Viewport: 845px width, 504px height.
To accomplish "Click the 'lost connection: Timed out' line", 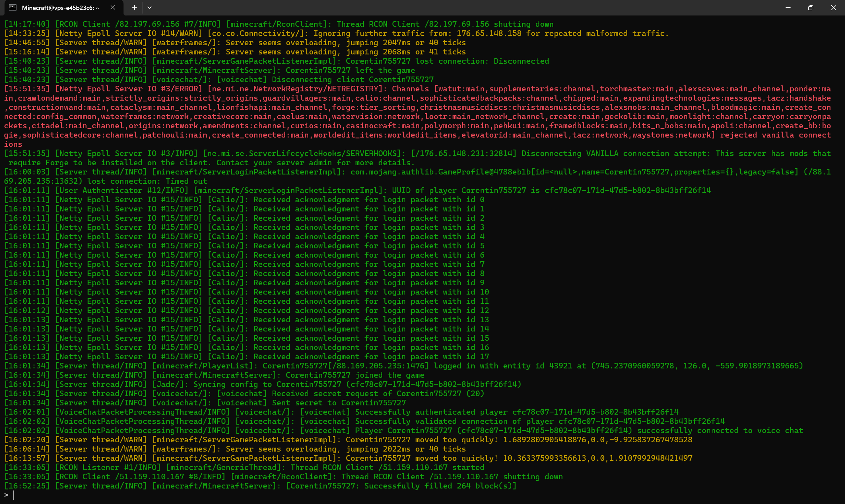I will 418,176.
